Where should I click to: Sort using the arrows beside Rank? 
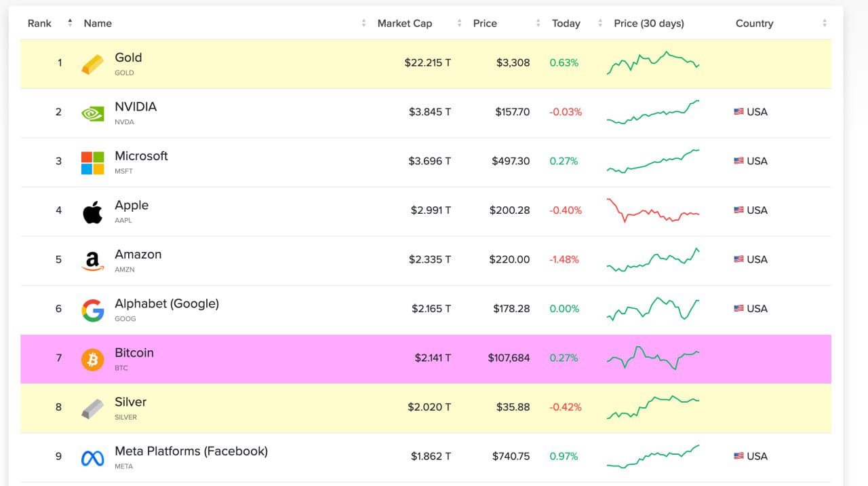click(70, 23)
